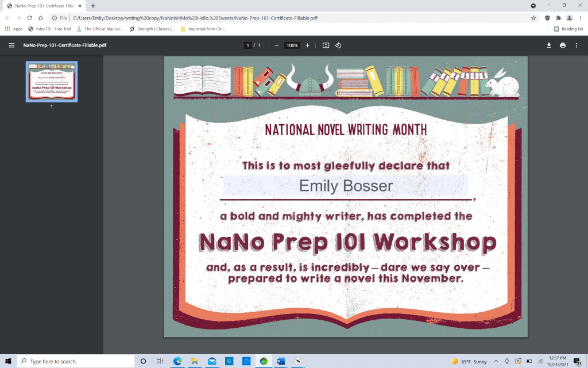Viewport: 588px width, 368px height.
Task: Zoom out of the PDF document
Action: [276, 45]
